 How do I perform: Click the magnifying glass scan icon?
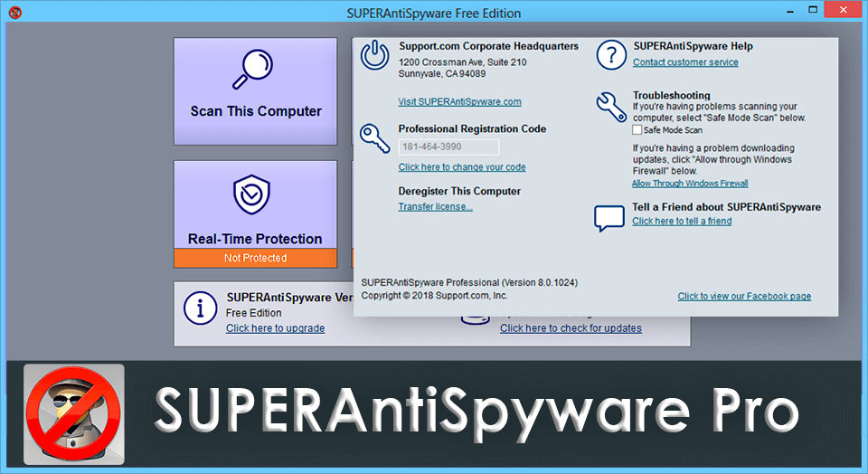click(x=255, y=69)
